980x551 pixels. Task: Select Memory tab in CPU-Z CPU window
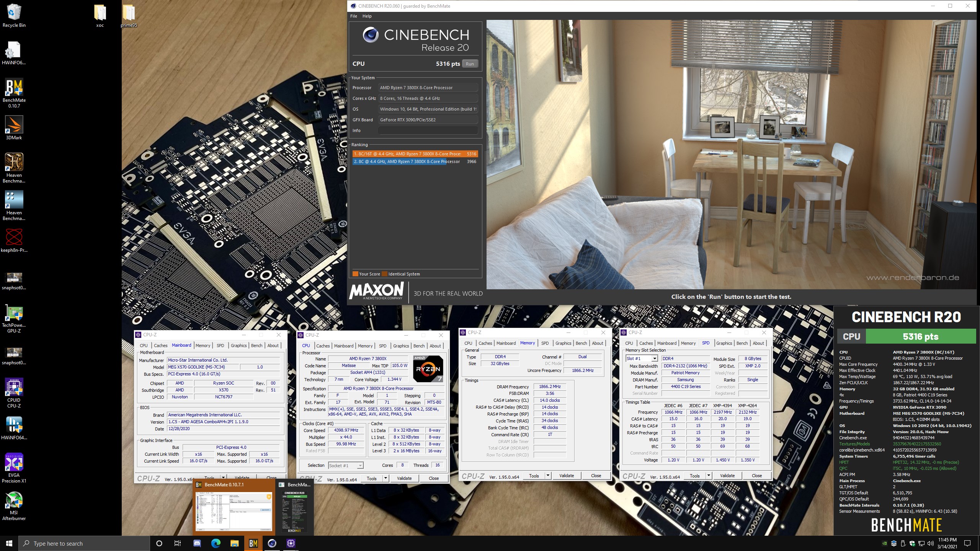click(x=365, y=346)
